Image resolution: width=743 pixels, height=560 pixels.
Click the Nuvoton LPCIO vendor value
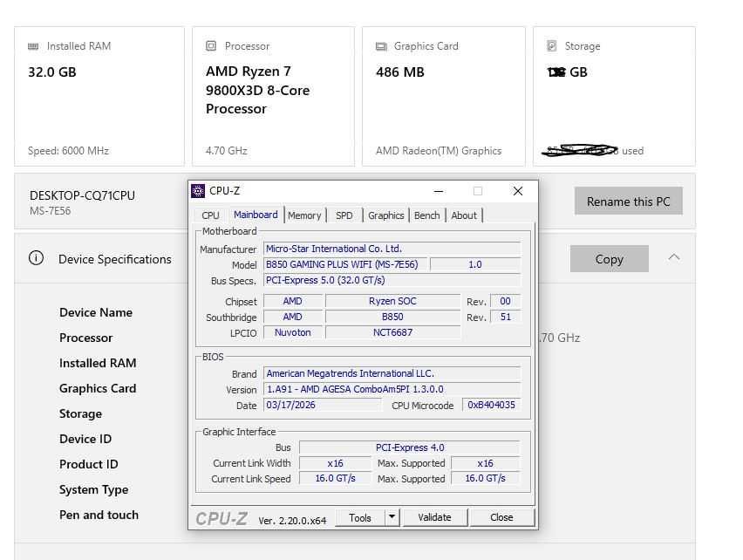tap(293, 332)
